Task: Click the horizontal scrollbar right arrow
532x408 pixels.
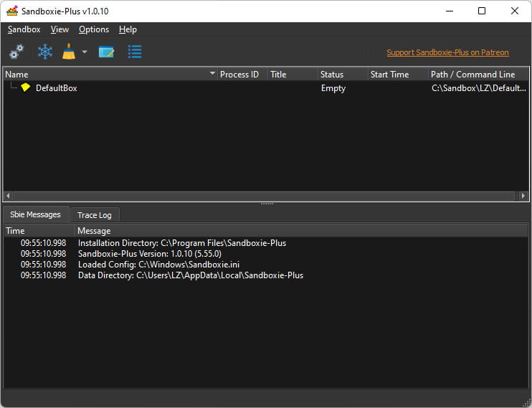Action: 523,196
